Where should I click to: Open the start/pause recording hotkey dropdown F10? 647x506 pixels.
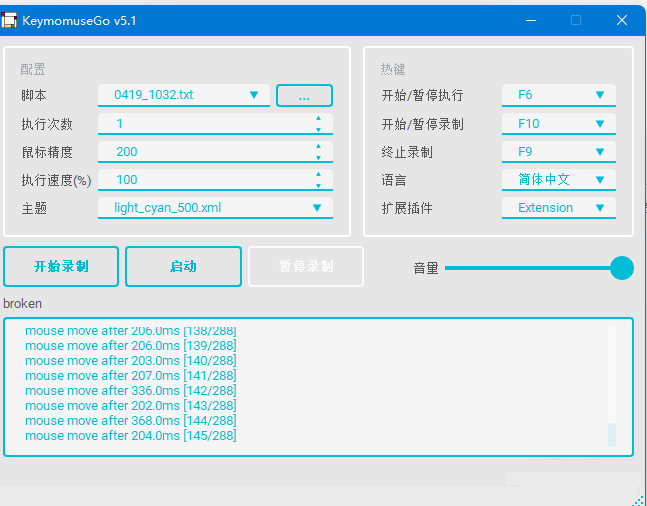(558, 124)
